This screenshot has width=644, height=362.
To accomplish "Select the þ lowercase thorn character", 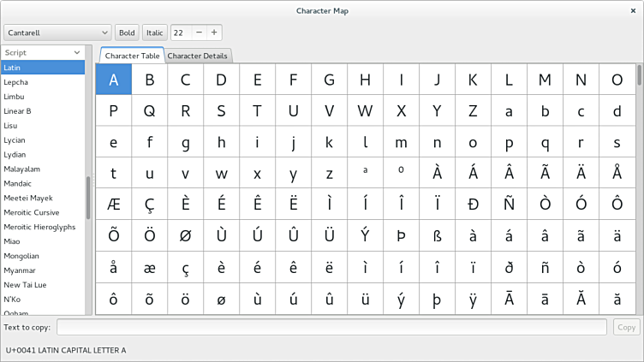I will point(438,299).
